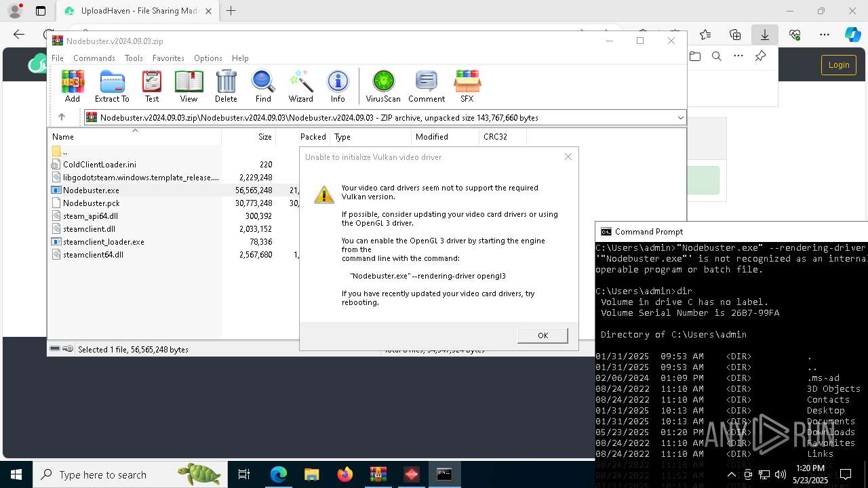
Task: Click the browser back arrow
Action: 19,34
